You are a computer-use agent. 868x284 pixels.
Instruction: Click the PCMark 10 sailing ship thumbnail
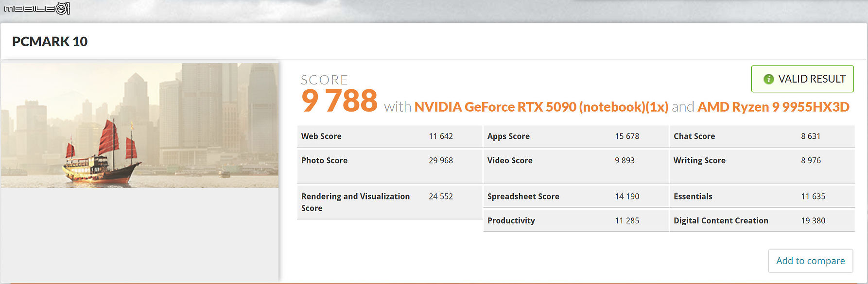[139, 125]
